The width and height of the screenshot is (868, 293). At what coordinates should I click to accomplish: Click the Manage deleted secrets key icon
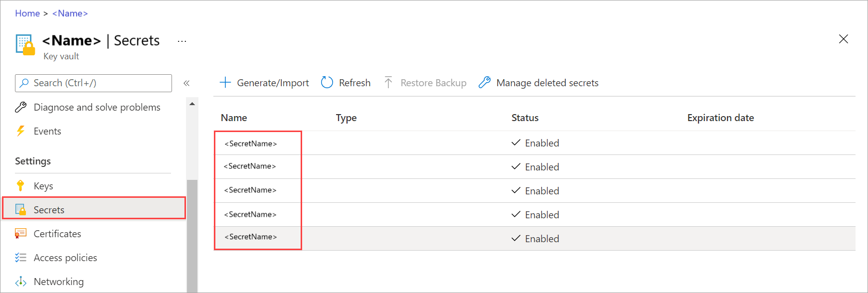(484, 82)
